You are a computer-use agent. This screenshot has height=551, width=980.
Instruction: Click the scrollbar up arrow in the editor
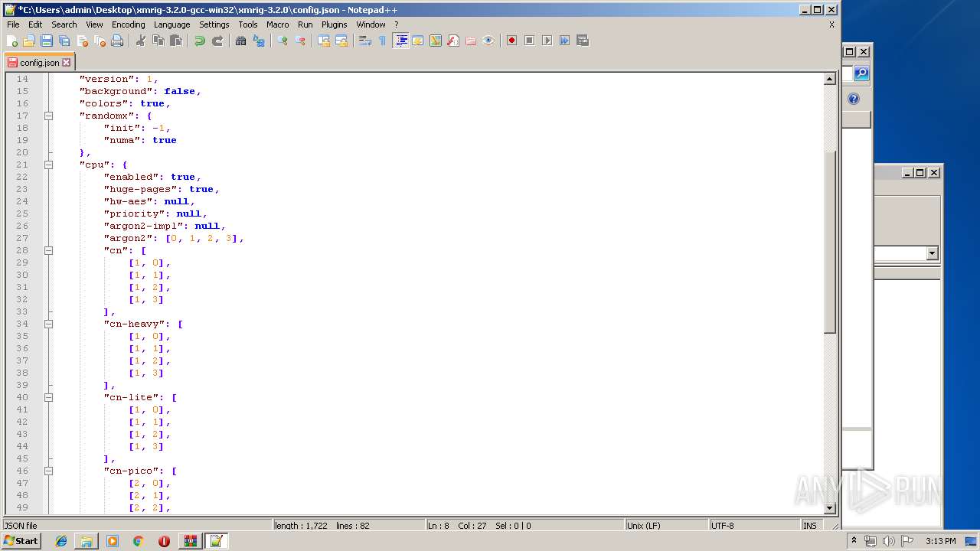(829, 79)
